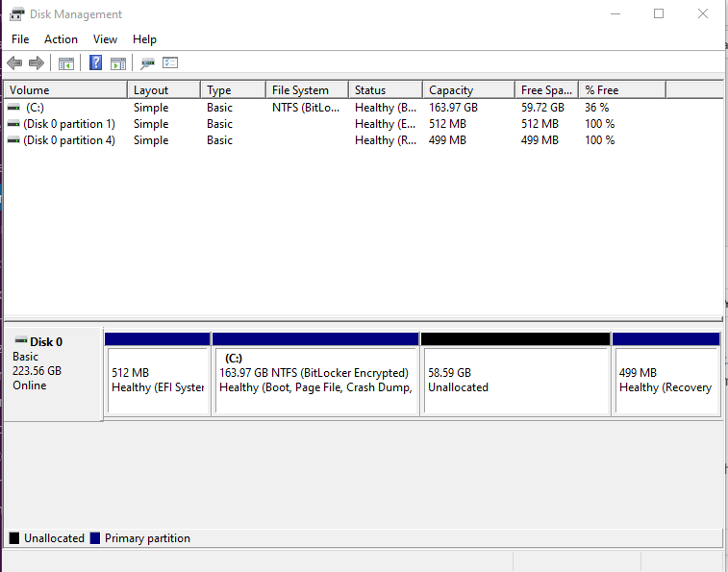Close the Disk Management window
Image resolution: width=728 pixels, height=572 pixels.
tap(703, 13)
